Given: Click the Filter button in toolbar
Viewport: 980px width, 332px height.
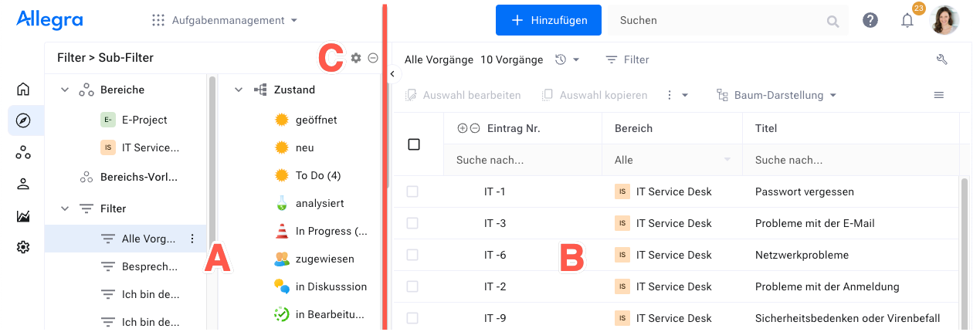Looking at the screenshot, I should point(627,59).
